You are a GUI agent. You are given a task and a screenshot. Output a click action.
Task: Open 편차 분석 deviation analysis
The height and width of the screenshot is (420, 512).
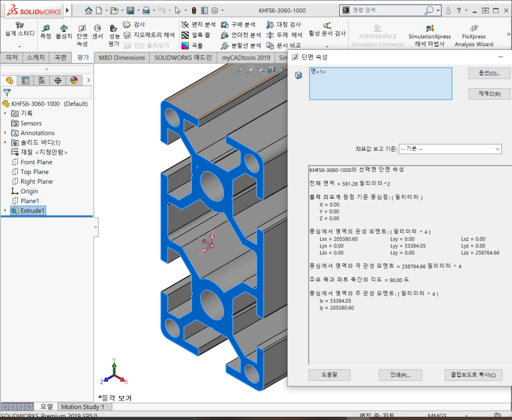(x=198, y=24)
